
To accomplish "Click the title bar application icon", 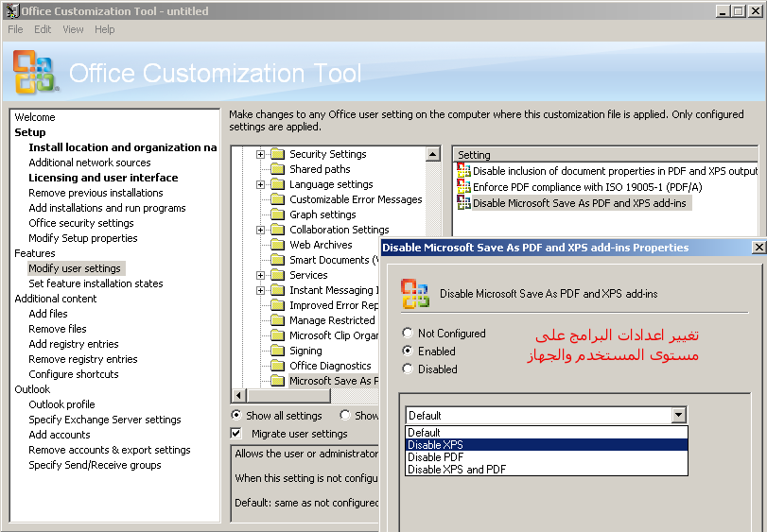I will tap(13, 10).
